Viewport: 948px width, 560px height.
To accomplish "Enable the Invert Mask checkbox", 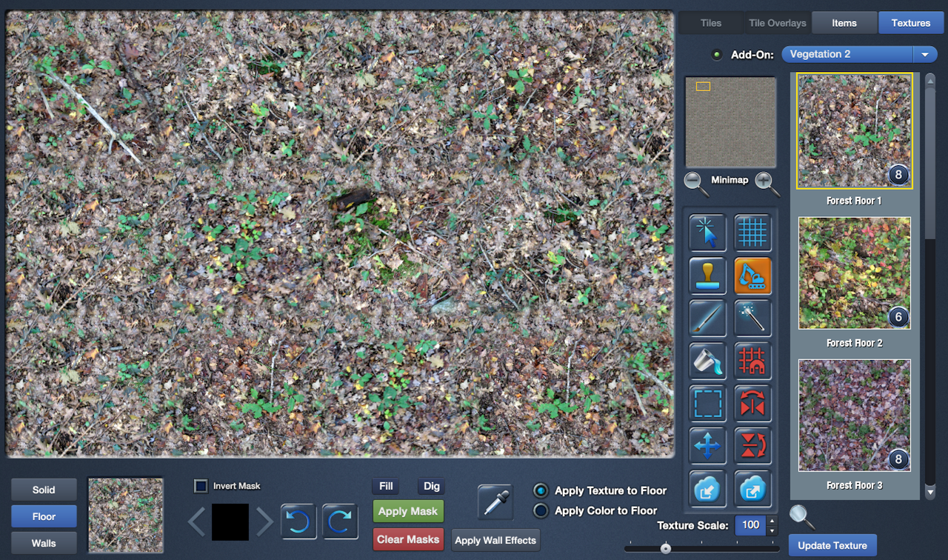I will pos(201,486).
